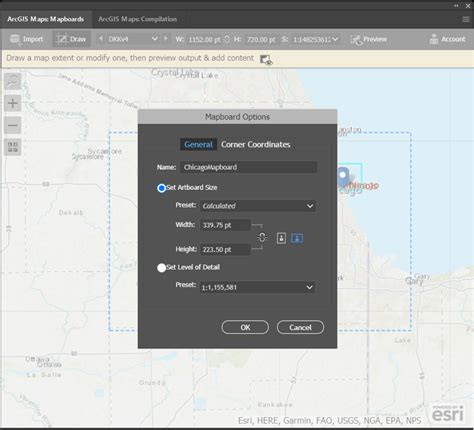474x430 pixels.
Task: Click the Chicago map location pin
Action: [x=343, y=177]
